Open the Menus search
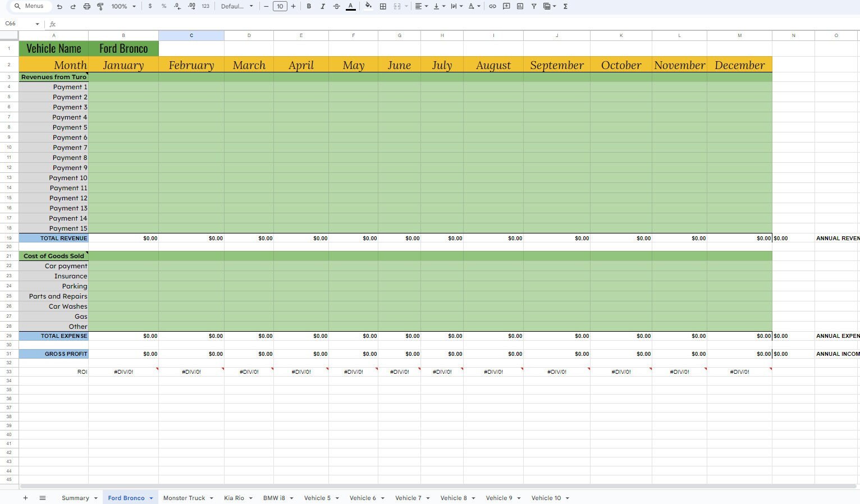 pos(29,6)
